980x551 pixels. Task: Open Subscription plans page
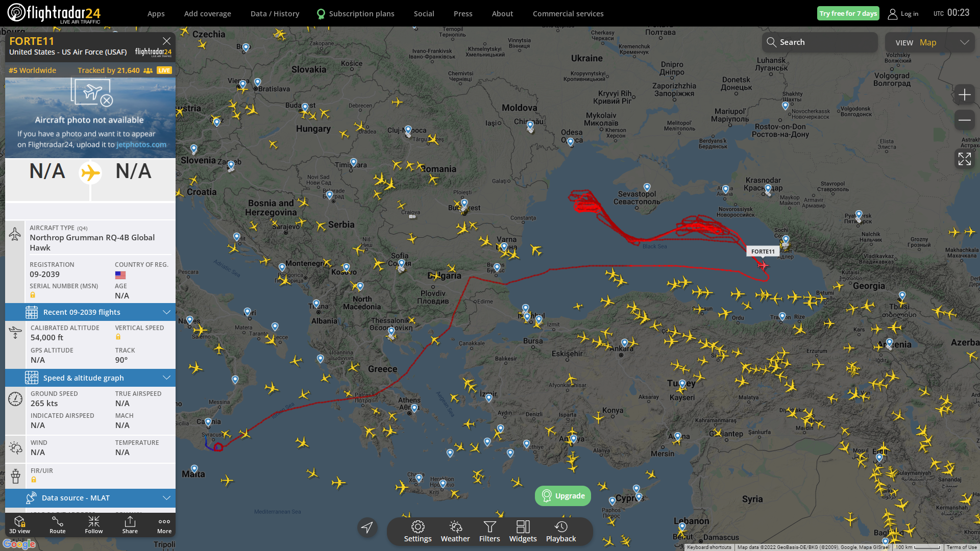[x=356, y=14]
